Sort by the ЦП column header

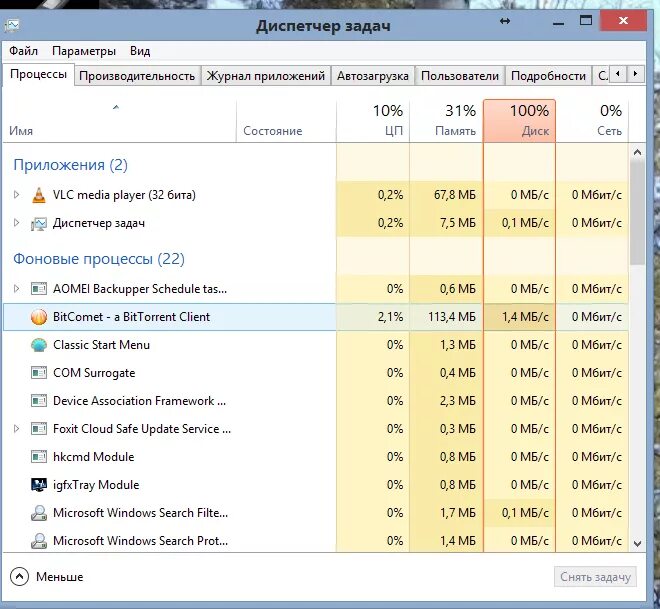[373, 121]
